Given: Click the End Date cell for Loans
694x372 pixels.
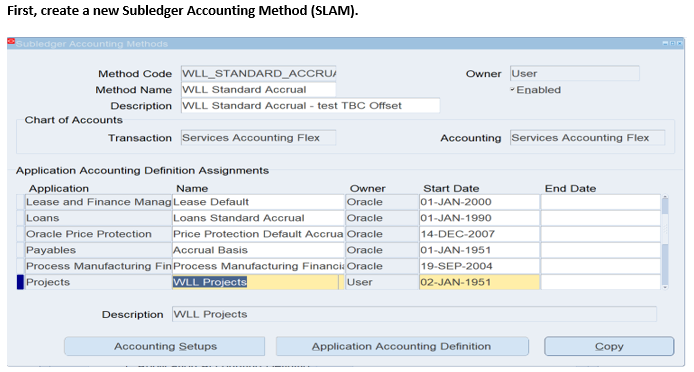Looking at the screenshot, I should [601, 218].
